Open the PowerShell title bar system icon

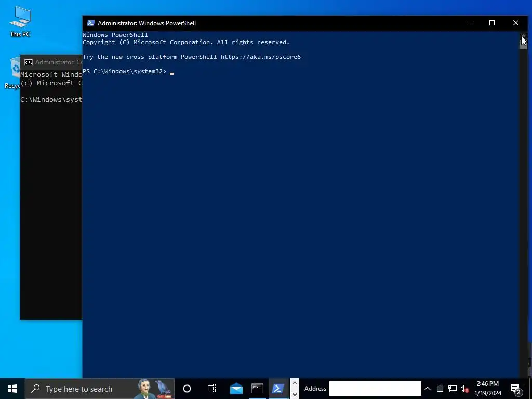(x=90, y=23)
